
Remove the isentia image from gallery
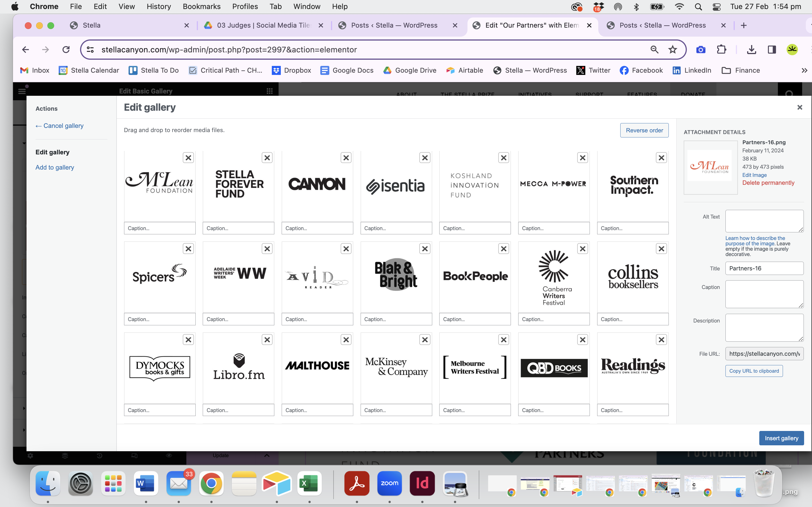425,158
